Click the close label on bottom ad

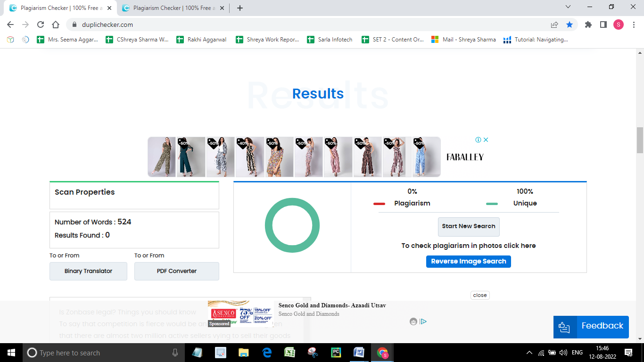tap(480, 295)
